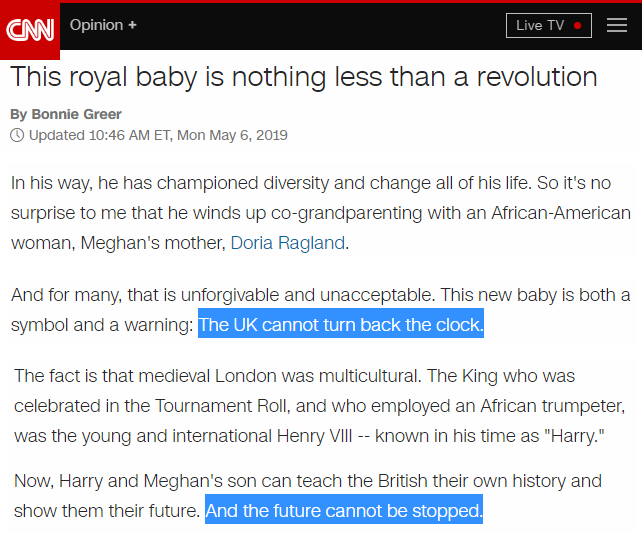Click the royal baby revolution headline
The image size is (642, 535).
point(304,77)
